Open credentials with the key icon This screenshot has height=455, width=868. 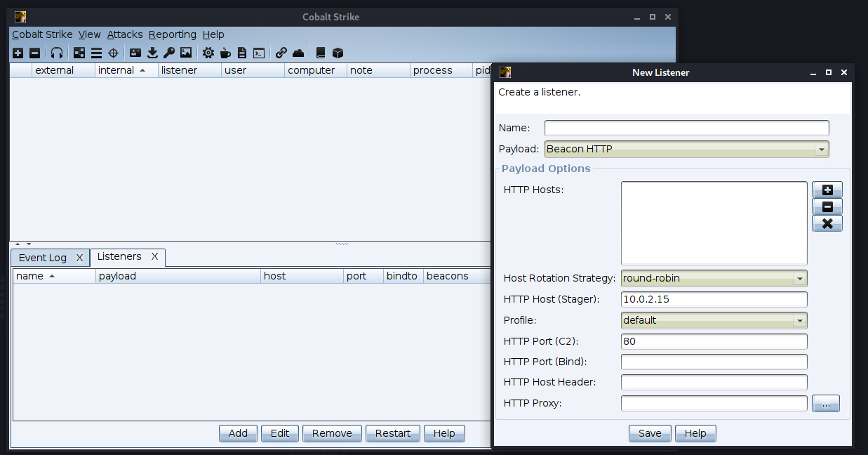[169, 53]
